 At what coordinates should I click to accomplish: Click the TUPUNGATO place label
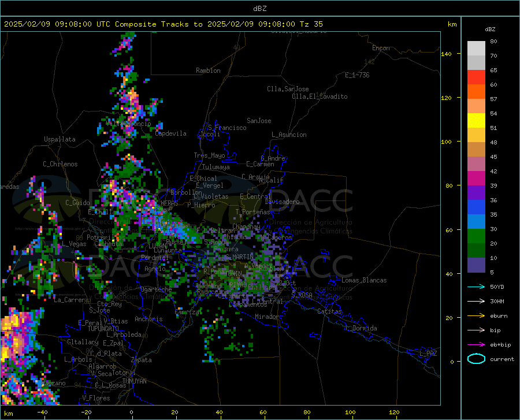click(x=103, y=329)
